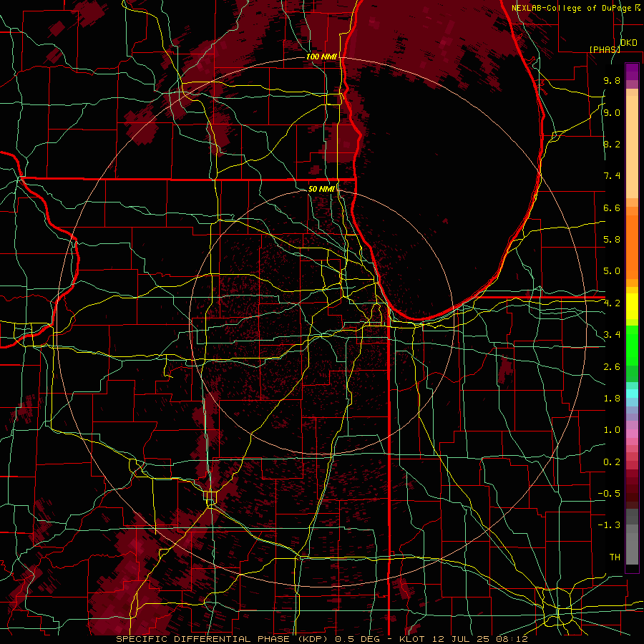Pick the bright green band in color bar
This screenshot has height=644, width=644.
(632, 345)
